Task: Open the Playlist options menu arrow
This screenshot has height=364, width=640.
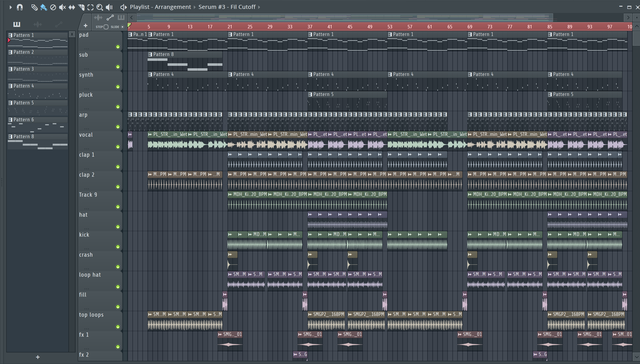Action: point(10,7)
